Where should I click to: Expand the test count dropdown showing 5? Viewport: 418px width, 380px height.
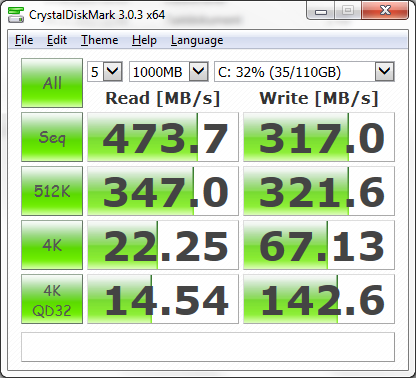pos(112,71)
